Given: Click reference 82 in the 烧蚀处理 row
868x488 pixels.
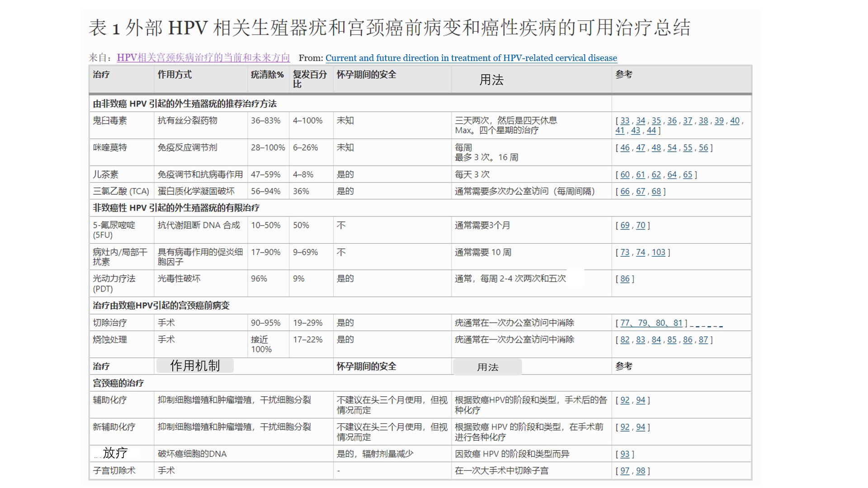Looking at the screenshot, I should point(624,339).
